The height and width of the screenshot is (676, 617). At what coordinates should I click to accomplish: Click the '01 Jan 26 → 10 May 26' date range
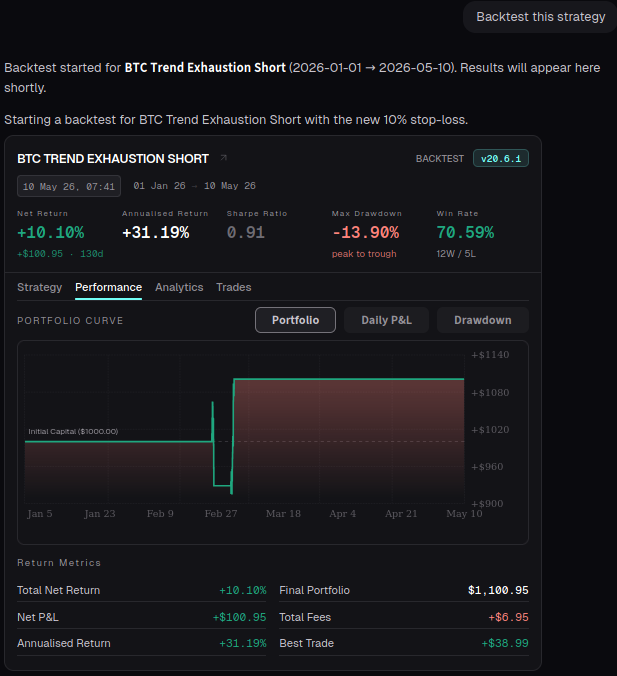pos(194,186)
